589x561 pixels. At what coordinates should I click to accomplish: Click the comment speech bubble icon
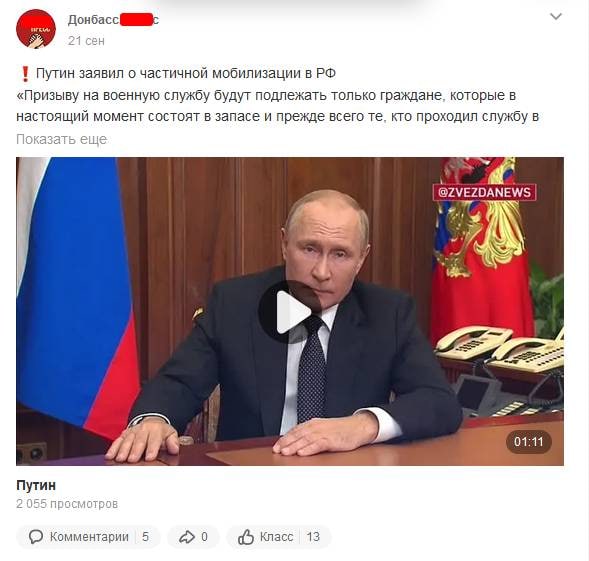click(36, 537)
